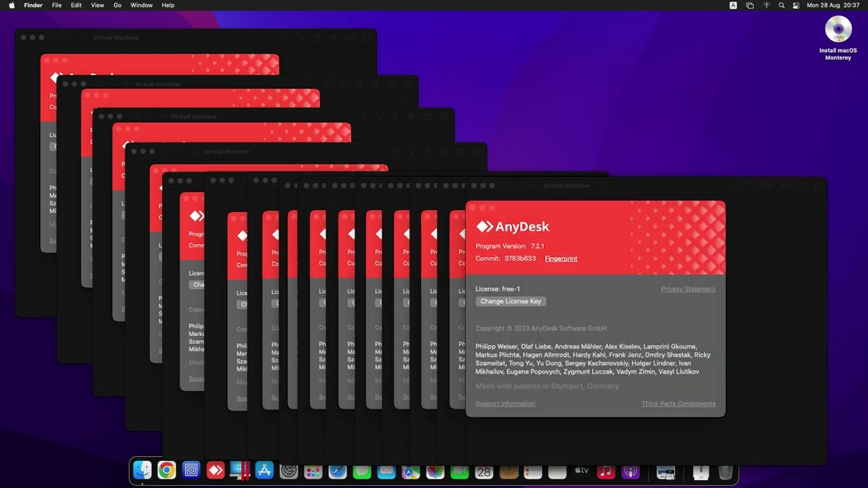868x488 pixels.
Task: Open the Third-Party Components link
Action: pos(679,404)
